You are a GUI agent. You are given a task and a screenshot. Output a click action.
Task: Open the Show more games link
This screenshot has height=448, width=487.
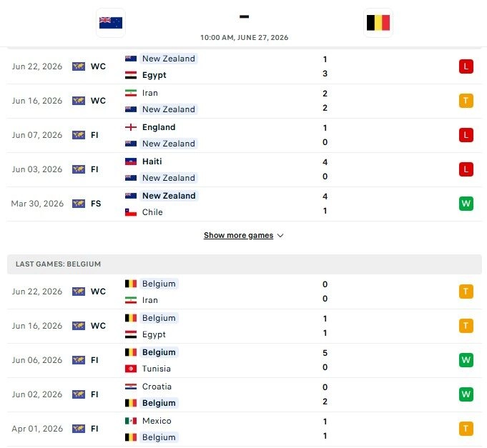point(239,236)
